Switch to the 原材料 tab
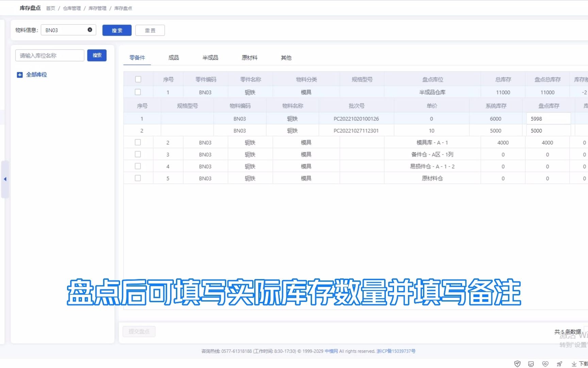The height and width of the screenshot is (368, 588). (249, 58)
